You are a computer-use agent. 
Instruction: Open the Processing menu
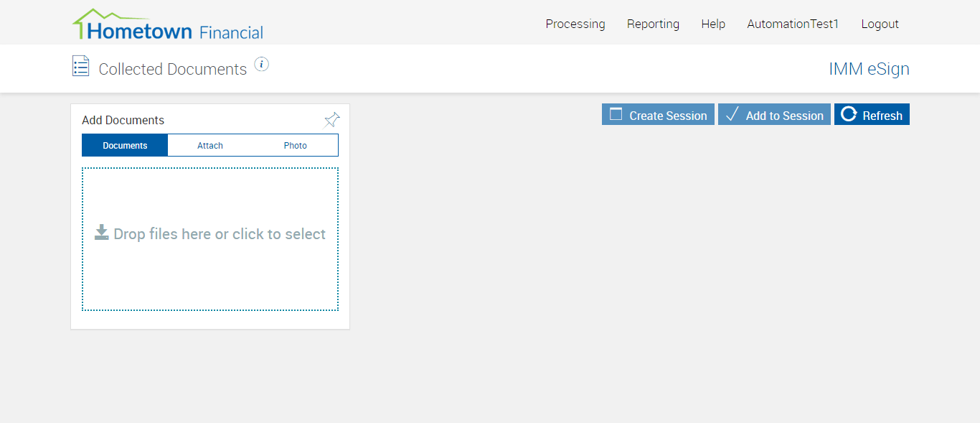pyautogui.click(x=575, y=24)
